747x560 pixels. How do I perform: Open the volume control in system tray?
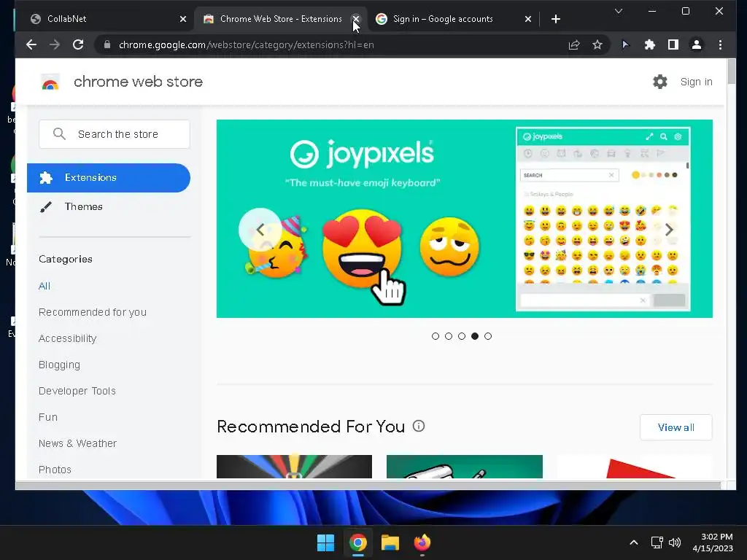pyautogui.click(x=675, y=542)
